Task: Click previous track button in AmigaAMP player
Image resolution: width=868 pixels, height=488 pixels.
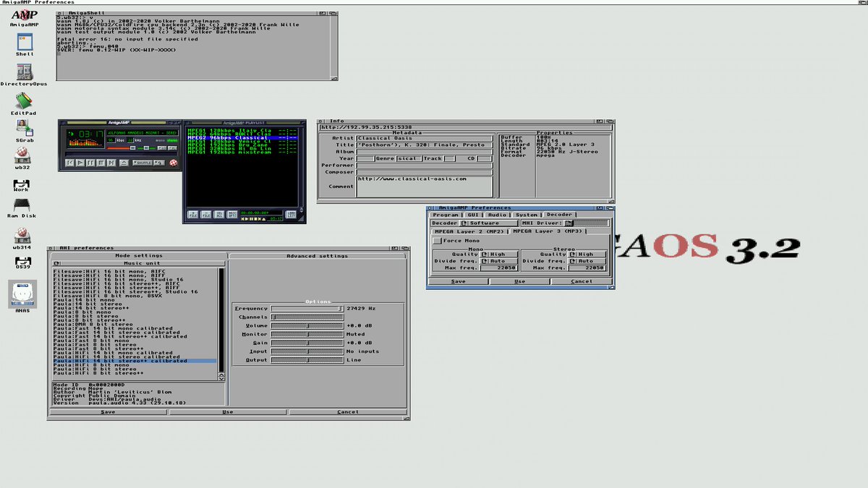Action: pos(69,163)
